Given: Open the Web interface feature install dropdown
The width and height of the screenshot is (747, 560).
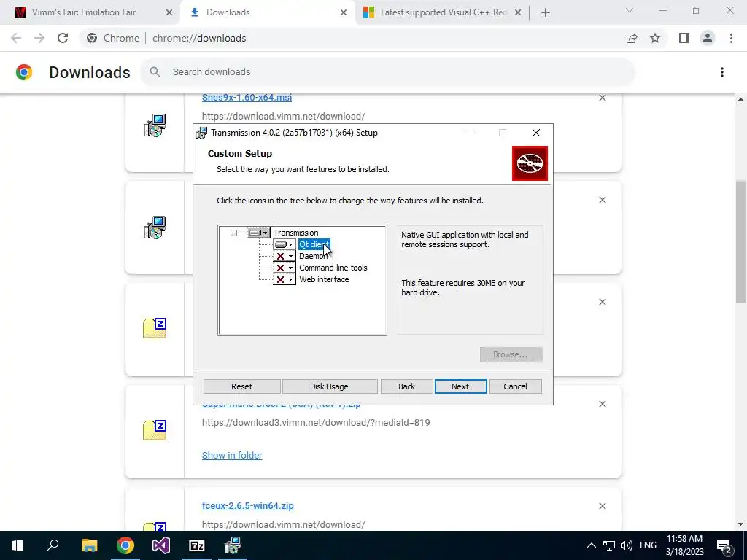Looking at the screenshot, I should click(x=284, y=279).
